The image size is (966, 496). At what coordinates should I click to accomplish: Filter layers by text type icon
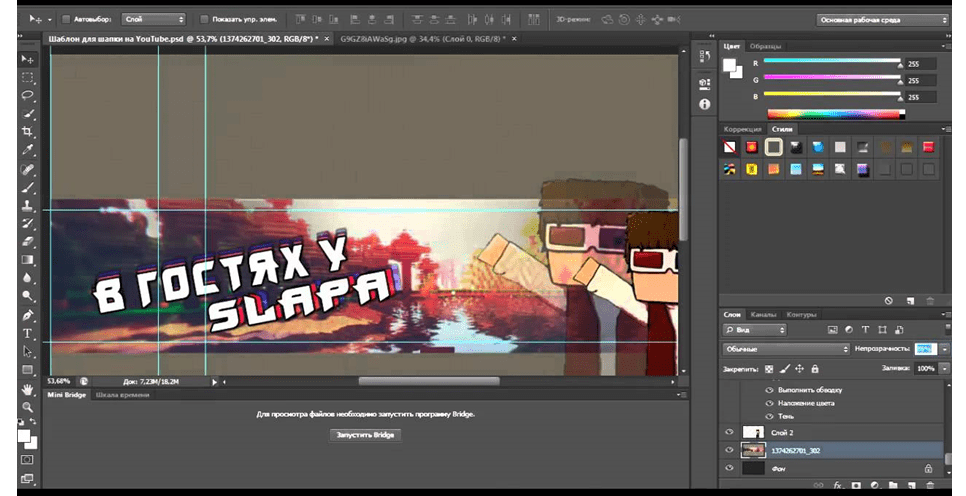tap(865, 330)
